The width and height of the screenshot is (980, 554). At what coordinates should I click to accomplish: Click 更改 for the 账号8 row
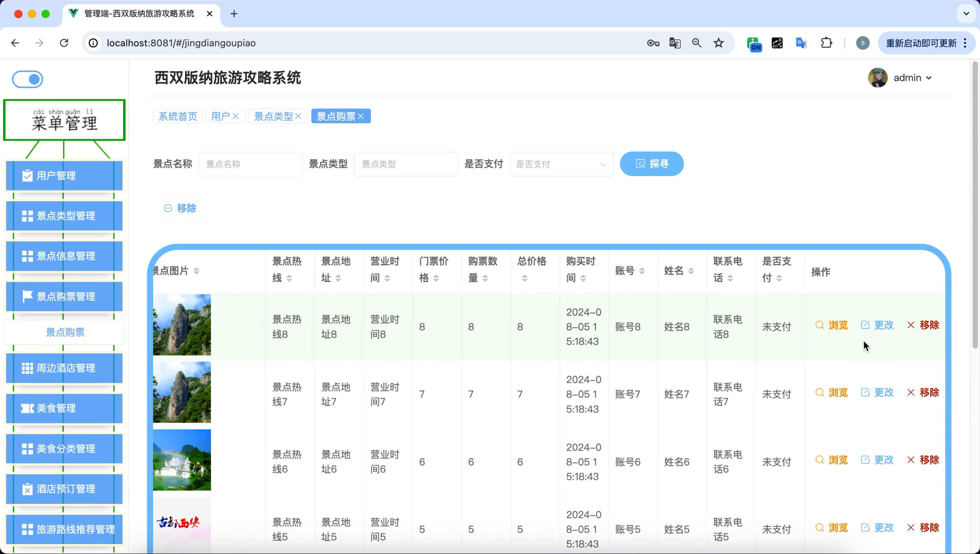click(877, 325)
